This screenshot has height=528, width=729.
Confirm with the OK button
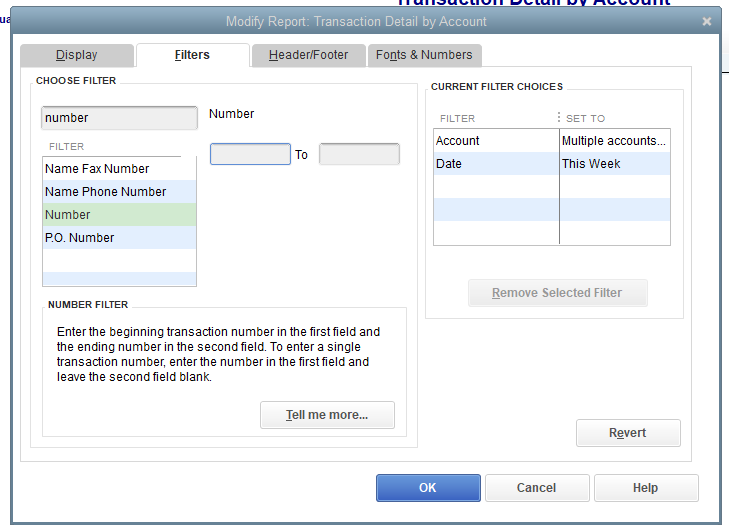pos(428,488)
